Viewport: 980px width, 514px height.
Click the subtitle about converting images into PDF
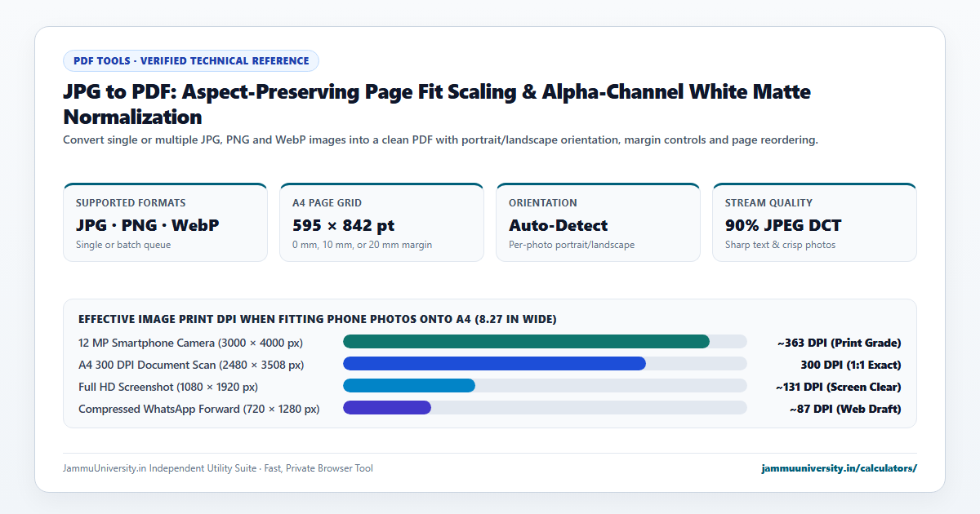[440, 140]
